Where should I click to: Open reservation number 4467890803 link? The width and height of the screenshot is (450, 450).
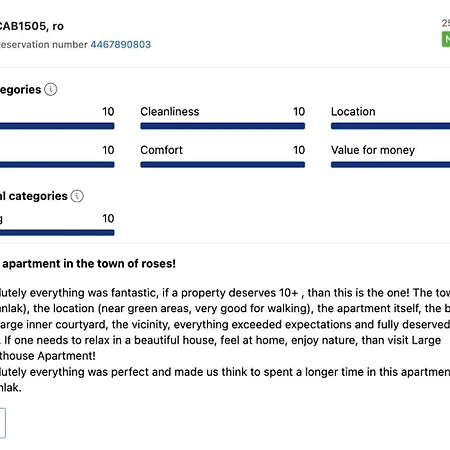[x=121, y=44]
